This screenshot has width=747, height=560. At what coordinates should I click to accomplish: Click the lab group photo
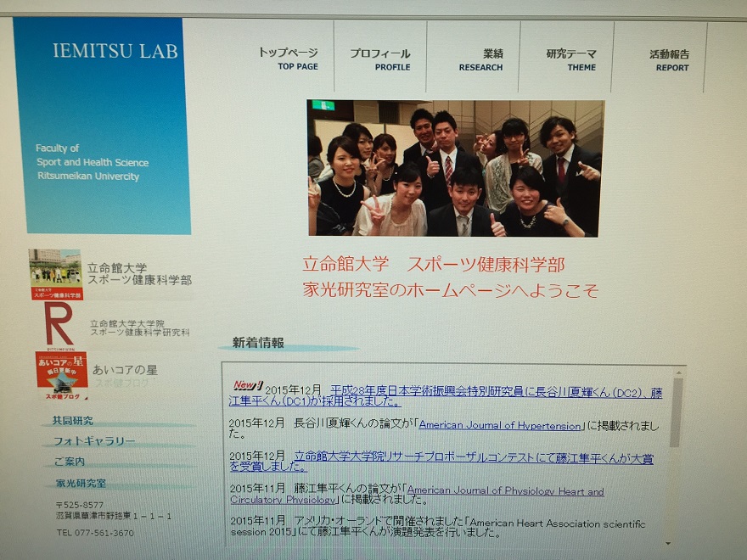pos(456,168)
